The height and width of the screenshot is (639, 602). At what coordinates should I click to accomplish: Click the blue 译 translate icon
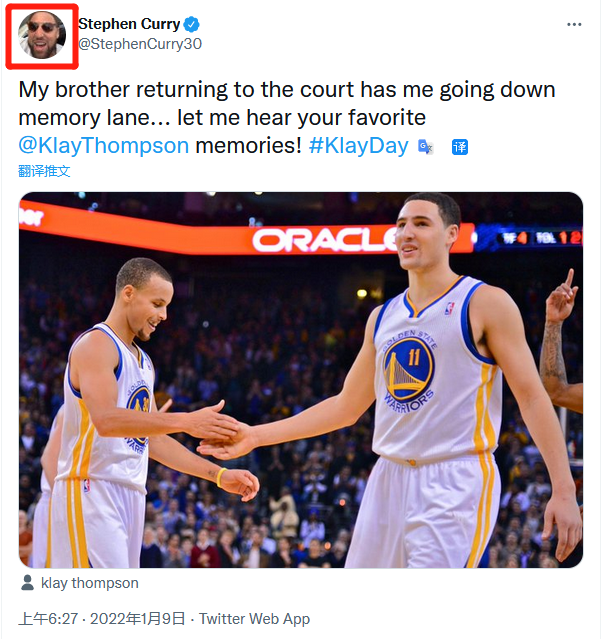pos(460,147)
